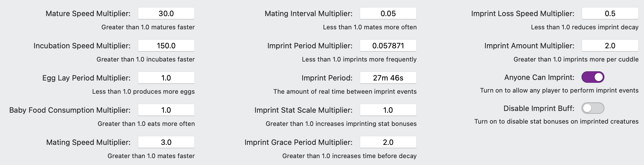Select the Mating Interval Multiplier field
Image resolution: width=644 pixels, height=165 pixels.
click(388, 14)
